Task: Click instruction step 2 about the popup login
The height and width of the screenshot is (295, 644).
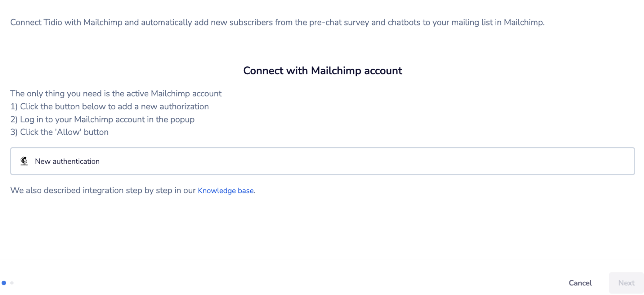Action: click(x=102, y=120)
